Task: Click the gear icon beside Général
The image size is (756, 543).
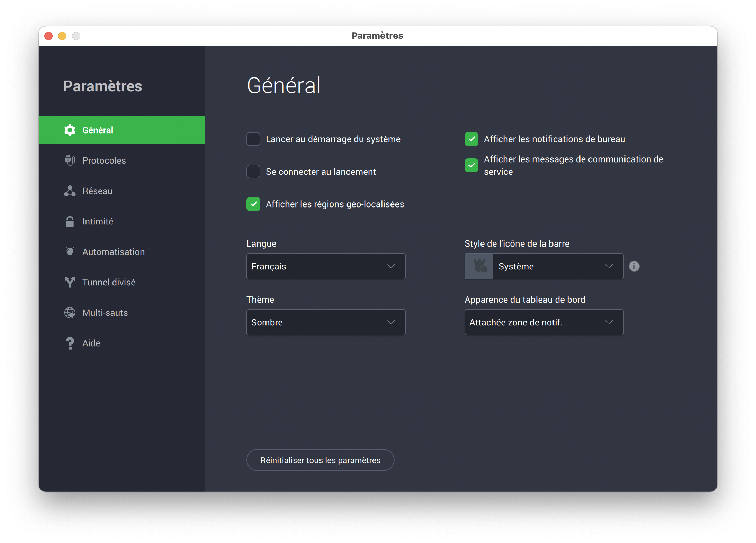Action: (x=70, y=130)
